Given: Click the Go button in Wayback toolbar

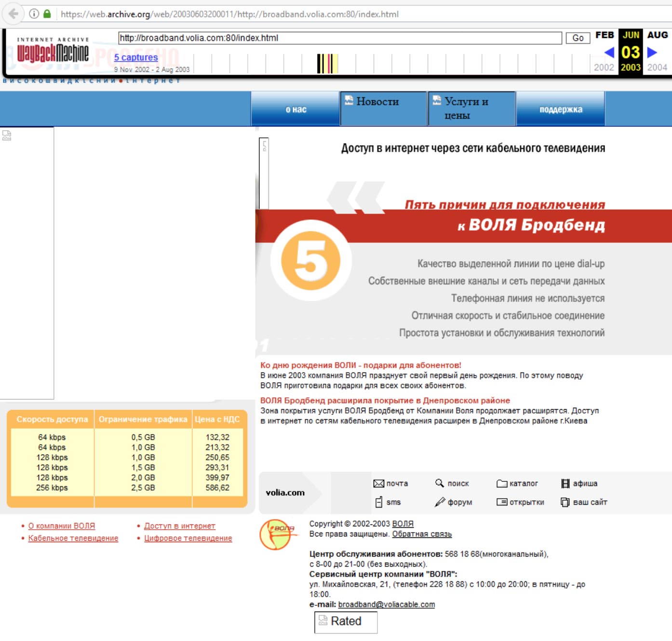Looking at the screenshot, I should pos(578,38).
